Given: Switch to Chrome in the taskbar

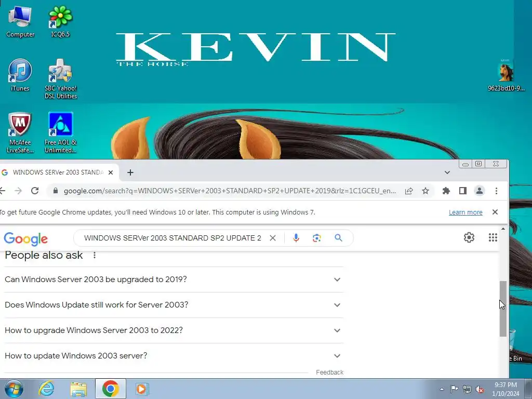Looking at the screenshot, I should coord(111,389).
